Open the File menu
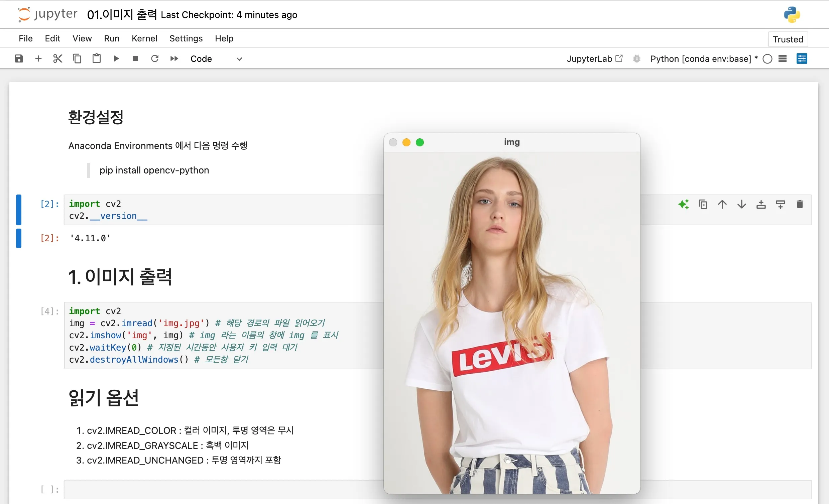829x504 pixels. [25, 38]
